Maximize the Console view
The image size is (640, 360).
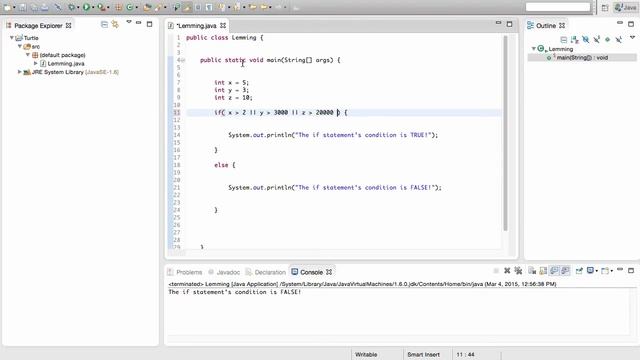pyautogui.click(x=631, y=270)
